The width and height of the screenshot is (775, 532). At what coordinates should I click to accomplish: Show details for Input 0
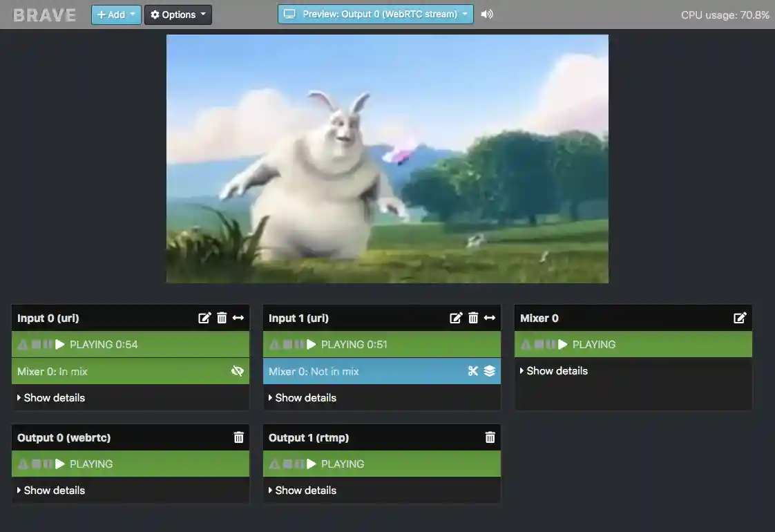click(x=50, y=397)
